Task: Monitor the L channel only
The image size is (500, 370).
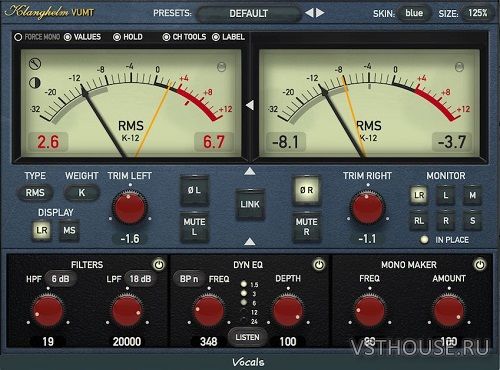Action: pos(446,195)
